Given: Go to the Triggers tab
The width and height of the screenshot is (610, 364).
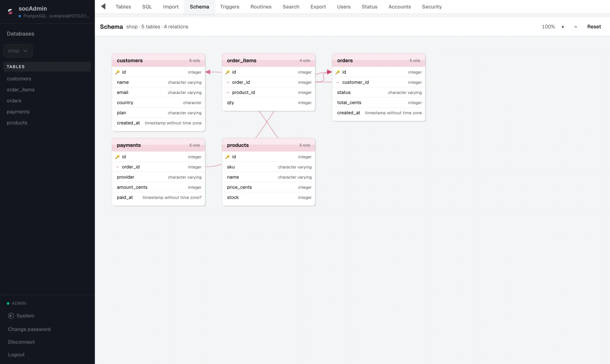Looking at the screenshot, I should pyautogui.click(x=230, y=7).
